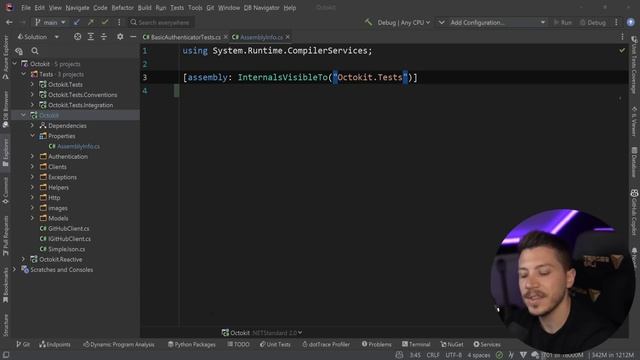
Task: Open Octokit target framework selector
Action: coord(262,333)
